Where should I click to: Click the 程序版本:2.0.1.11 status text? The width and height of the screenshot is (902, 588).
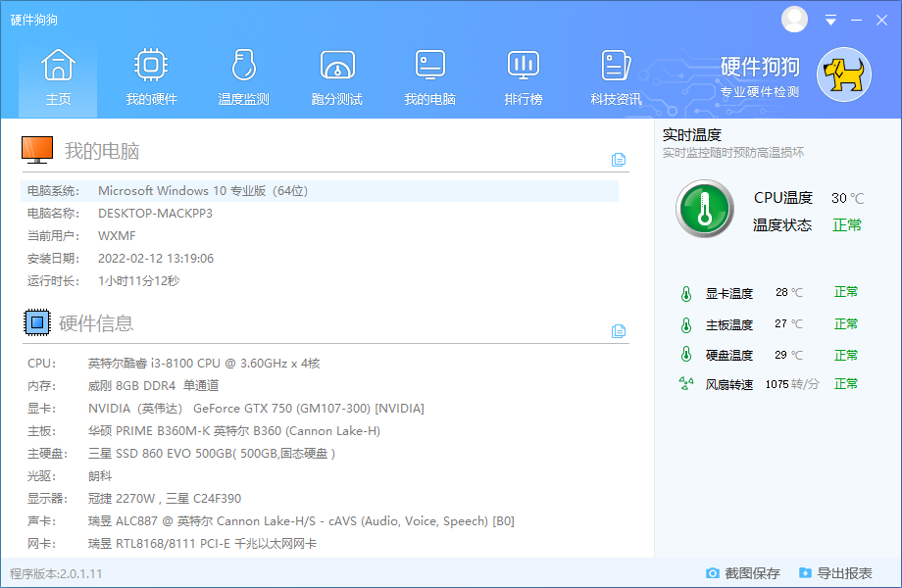(x=56, y=573)
